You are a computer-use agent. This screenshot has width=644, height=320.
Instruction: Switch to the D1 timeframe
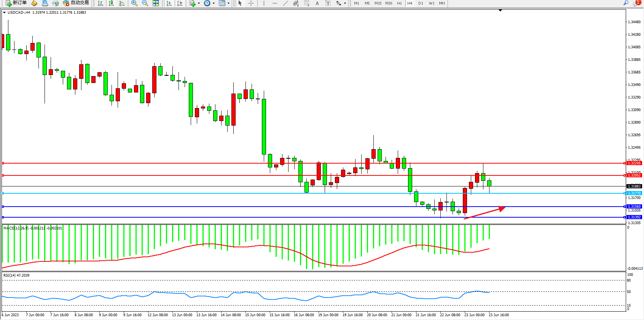point(421,3)
